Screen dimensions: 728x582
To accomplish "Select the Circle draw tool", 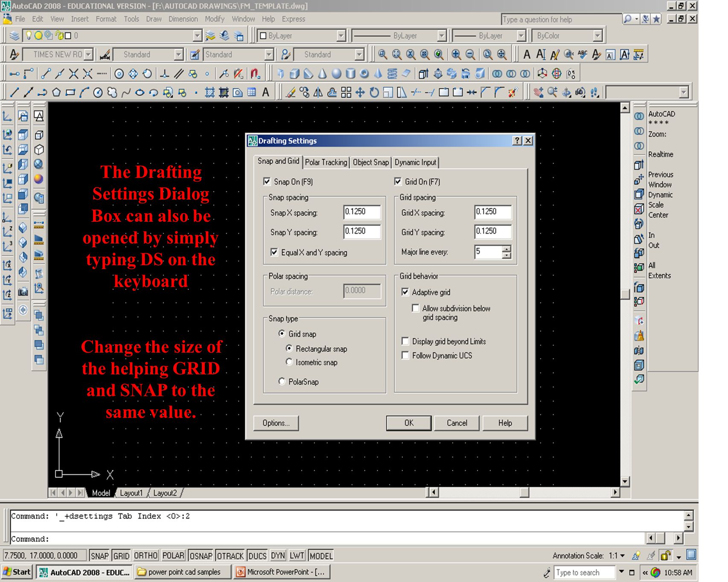I will click(98, 93).
